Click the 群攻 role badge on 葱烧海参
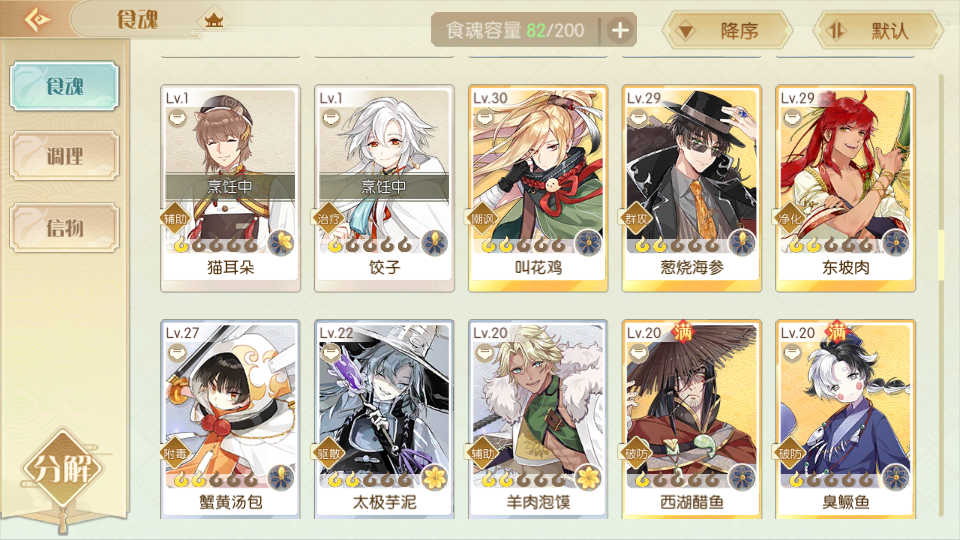This screenshot has height=540, width=960. [636, 218]
